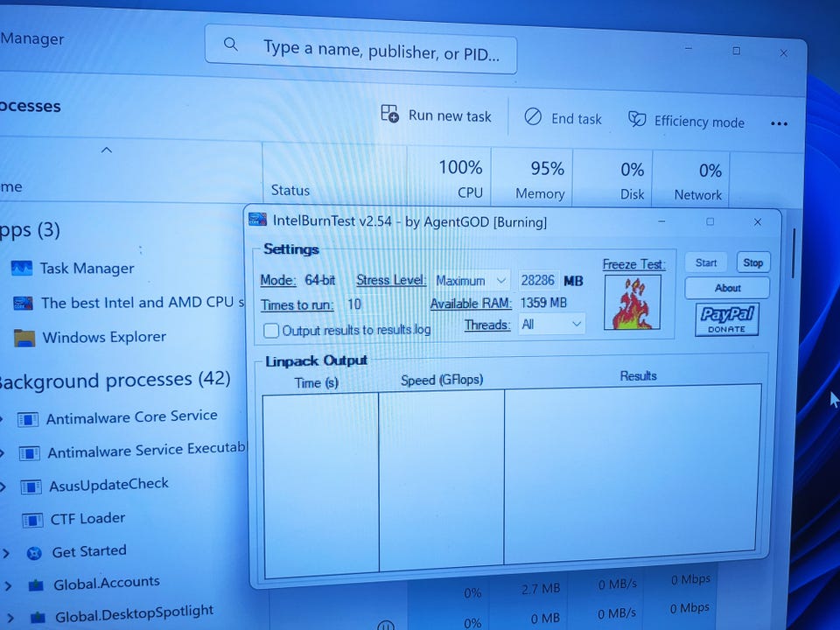Open the Stress Level dropdown

click(471, 280)
